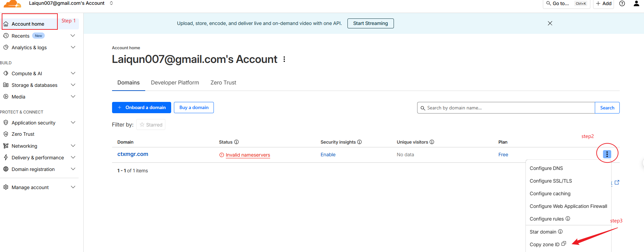644x252 pixels.
Task: Click the three-dot menu beside the account name
Action: point(284,59)
